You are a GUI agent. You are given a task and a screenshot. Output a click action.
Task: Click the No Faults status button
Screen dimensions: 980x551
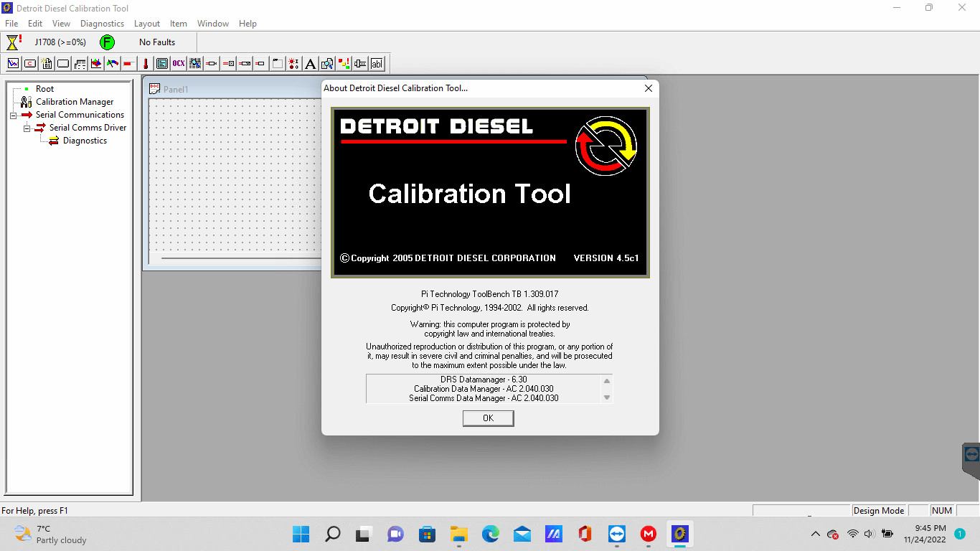157,42
